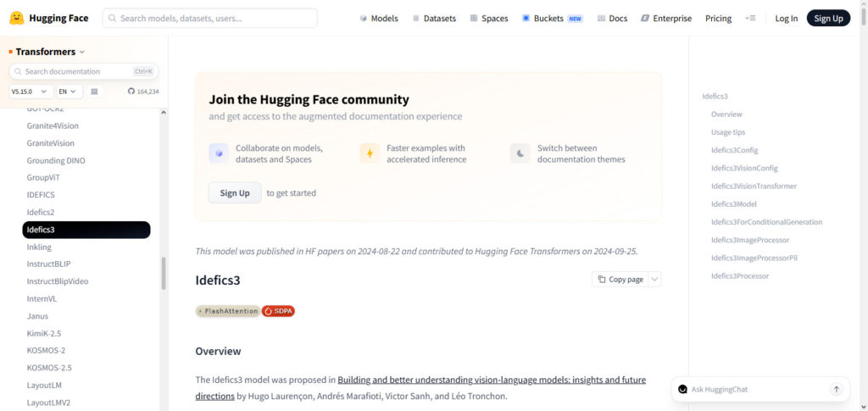
Task: Focus the Ask HuggingChat input
Action: 757,390
